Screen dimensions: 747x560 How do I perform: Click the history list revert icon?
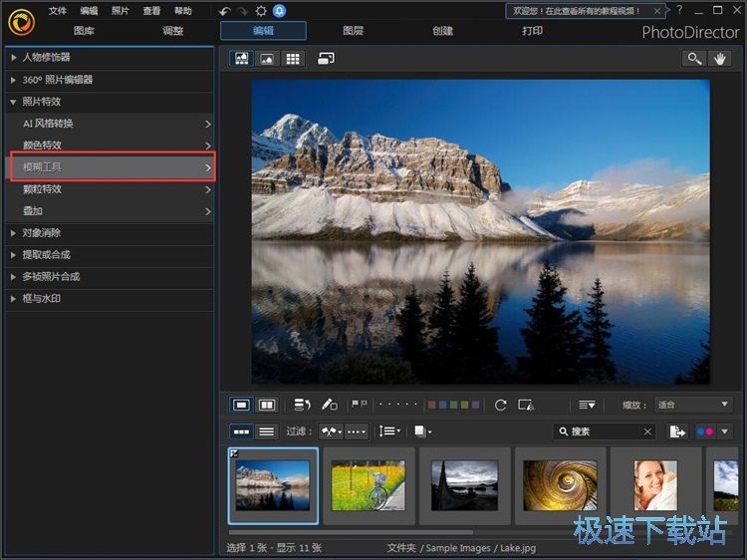click(x=302, y=406)
